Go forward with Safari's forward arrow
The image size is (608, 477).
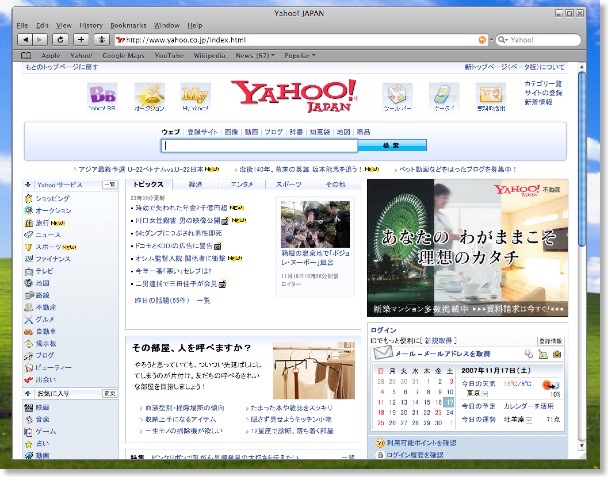[40, 40]
